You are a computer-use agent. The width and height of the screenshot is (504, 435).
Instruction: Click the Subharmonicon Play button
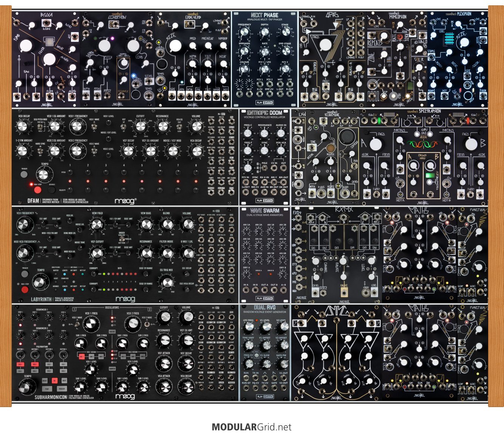[x=46, y=389]
